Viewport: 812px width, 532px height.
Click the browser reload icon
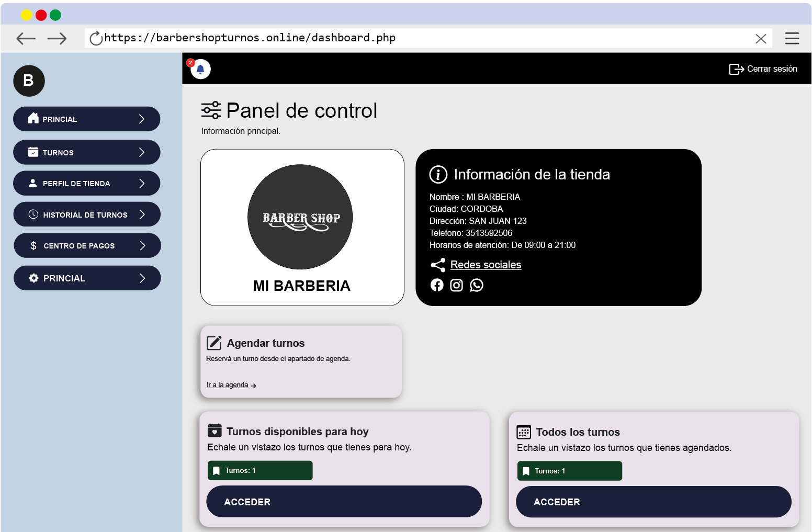point(96,38)
